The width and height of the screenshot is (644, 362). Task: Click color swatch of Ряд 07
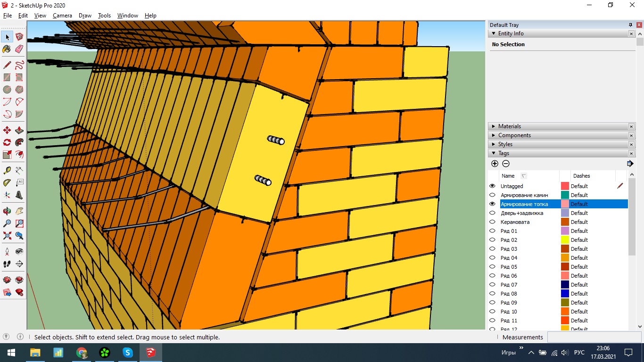[x=565, y=285]
